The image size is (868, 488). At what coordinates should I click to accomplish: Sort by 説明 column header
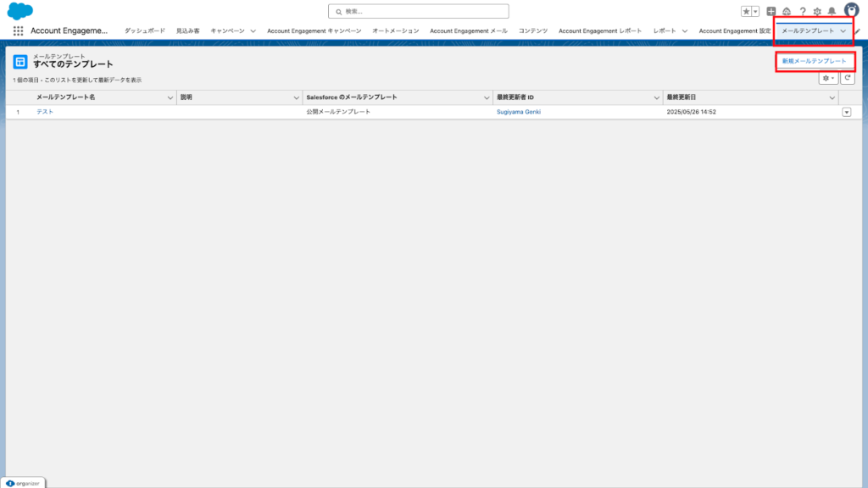click(186, 97)
